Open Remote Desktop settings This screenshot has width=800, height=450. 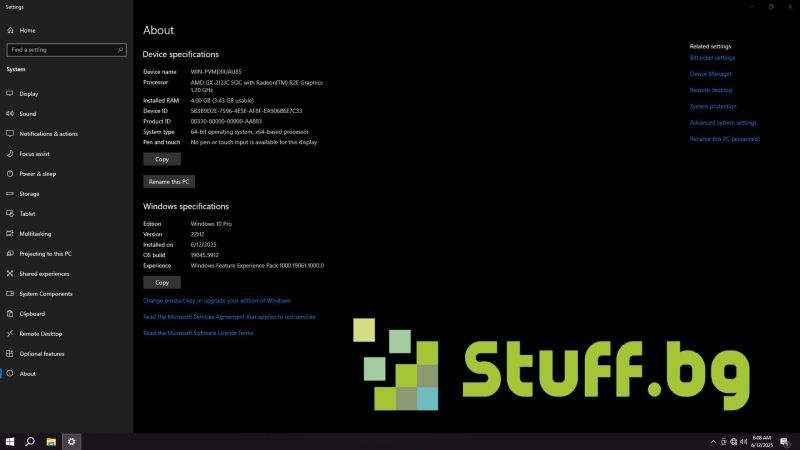click(x=40, y=334)
